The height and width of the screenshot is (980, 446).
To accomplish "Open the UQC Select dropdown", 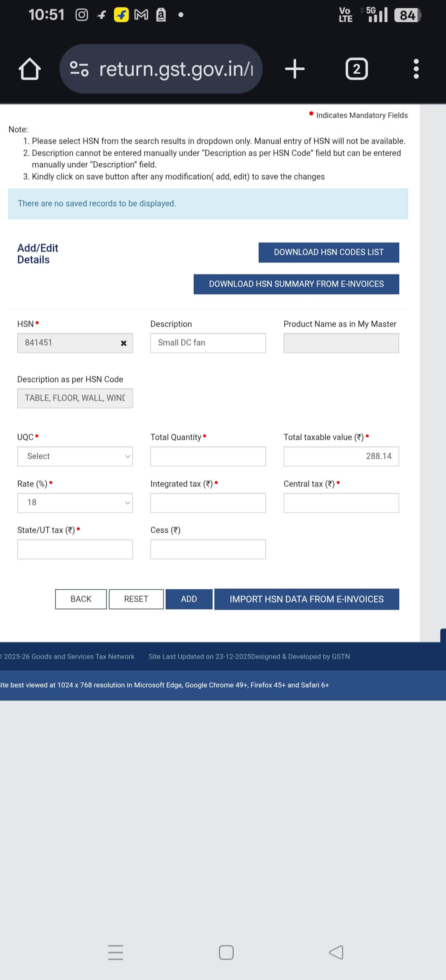I will click(75, 456).
